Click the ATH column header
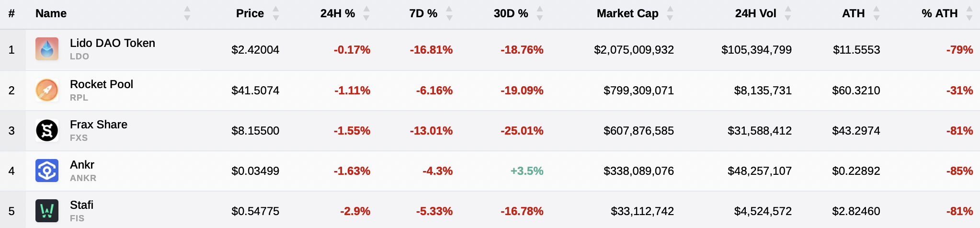The image size is (980, 228). [854, 13]
